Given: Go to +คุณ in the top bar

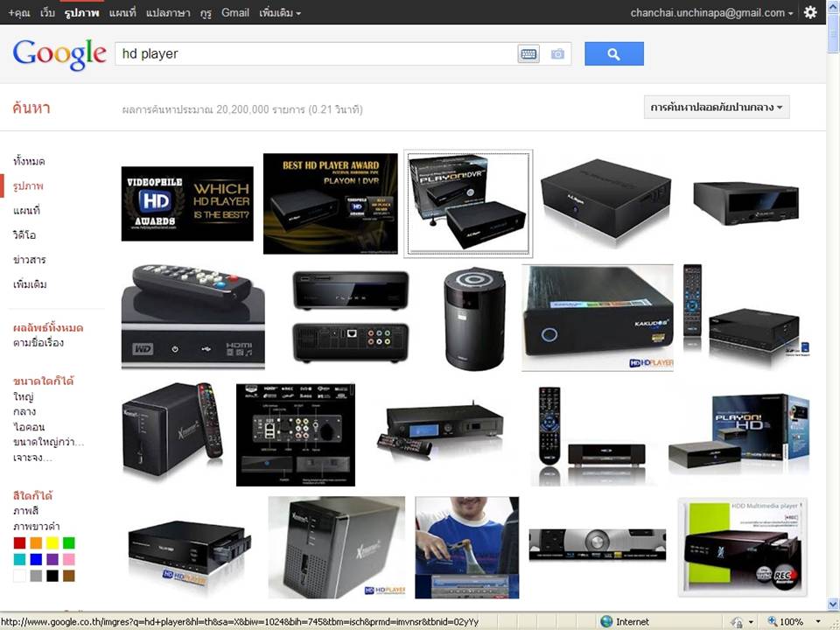Looking at the screenshot, I should 19,13.
